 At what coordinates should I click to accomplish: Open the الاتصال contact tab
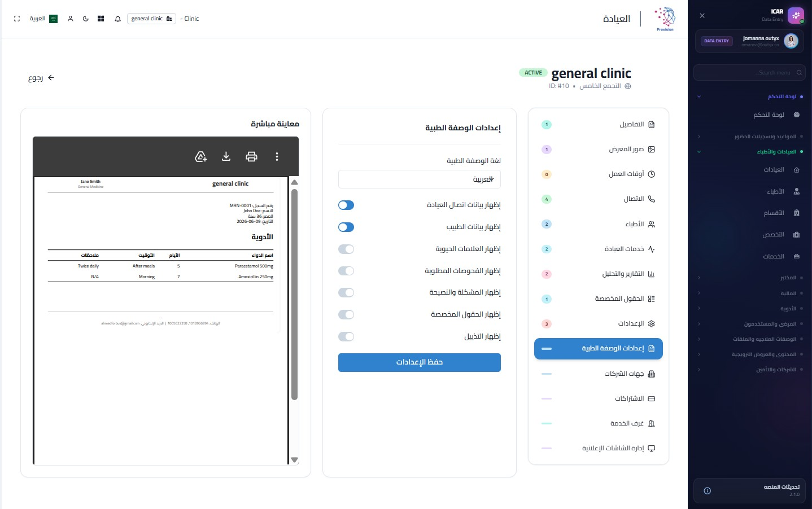tap(599, 199)
